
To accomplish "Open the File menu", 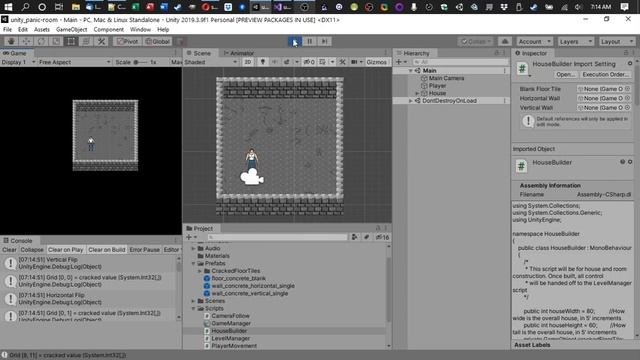I will 7,29.
